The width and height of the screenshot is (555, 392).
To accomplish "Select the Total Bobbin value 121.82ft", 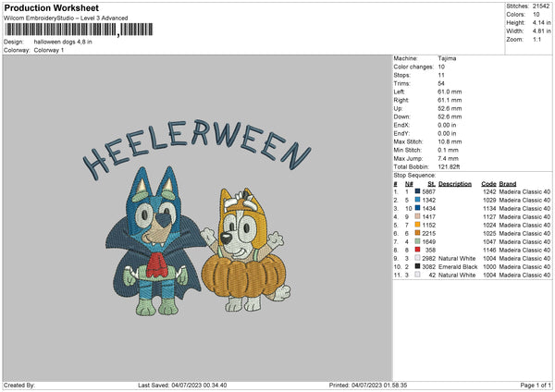I will [x=449, y=166].
